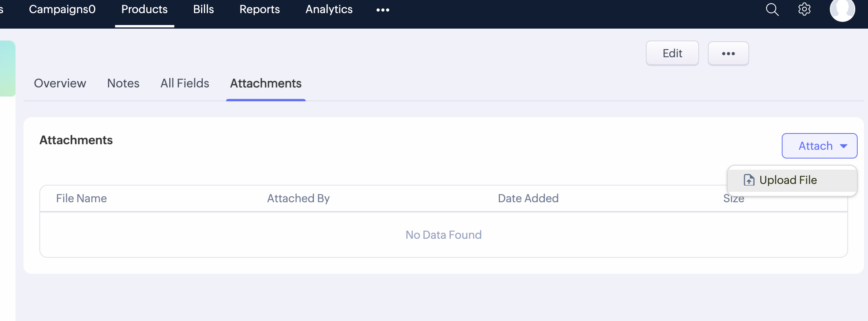868x321 pixels.
Task: Expand the Attach dropdown arrow
Action: coord(843,146)
